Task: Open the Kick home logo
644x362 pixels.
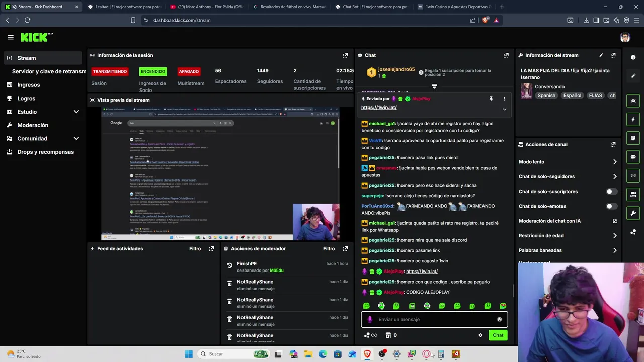Action: pos(36,37)
